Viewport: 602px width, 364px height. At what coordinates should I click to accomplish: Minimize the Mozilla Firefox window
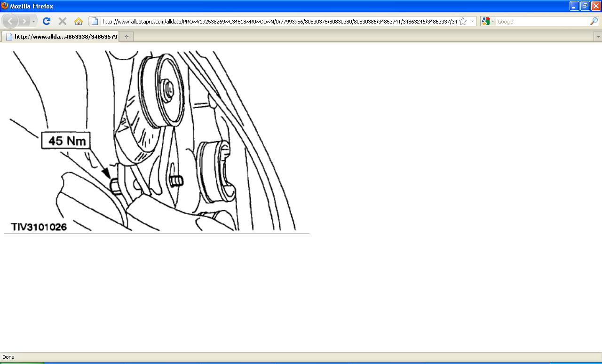tap(574, 6)
